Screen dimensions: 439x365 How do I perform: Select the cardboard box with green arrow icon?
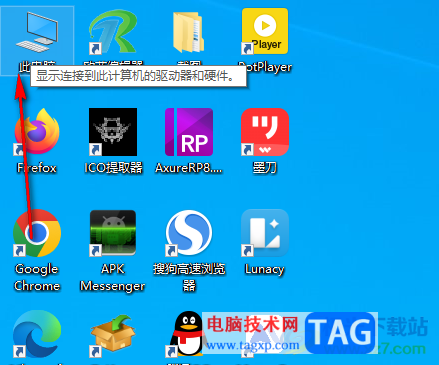tap(113, 335)
